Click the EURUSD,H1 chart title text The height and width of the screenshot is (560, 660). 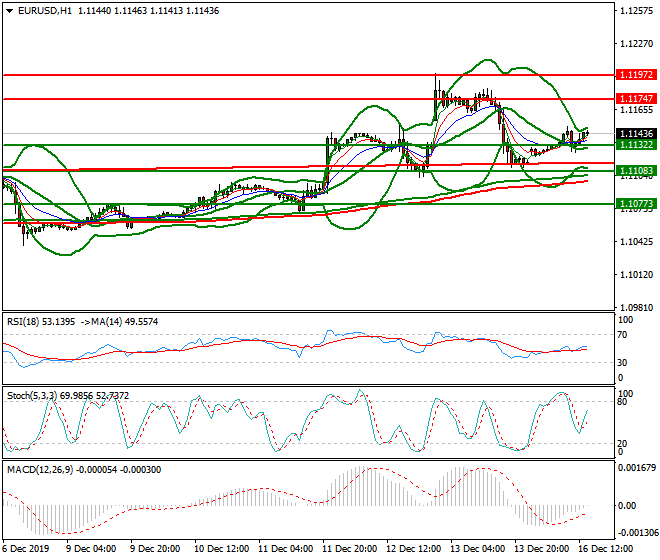[45, 11]
